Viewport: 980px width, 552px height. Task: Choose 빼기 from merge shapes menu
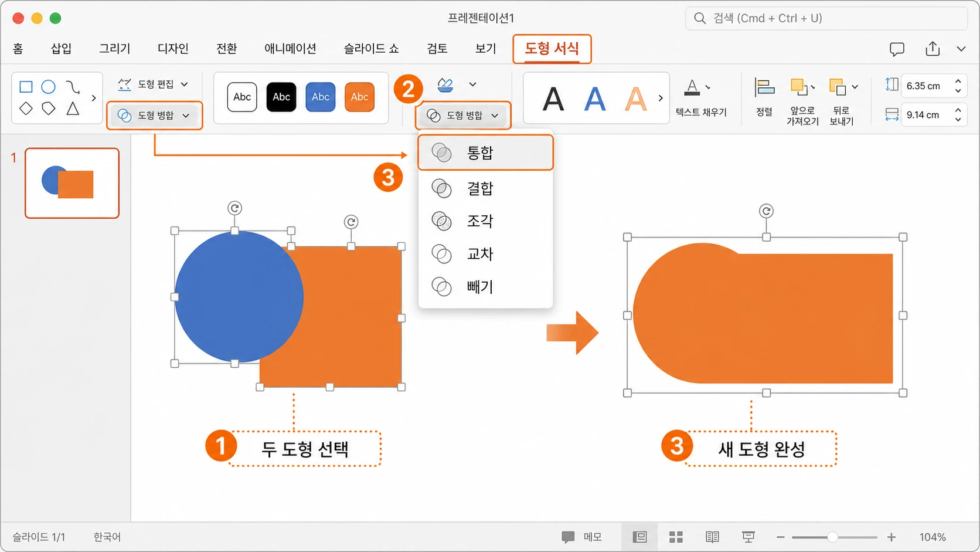pos(485,287)
